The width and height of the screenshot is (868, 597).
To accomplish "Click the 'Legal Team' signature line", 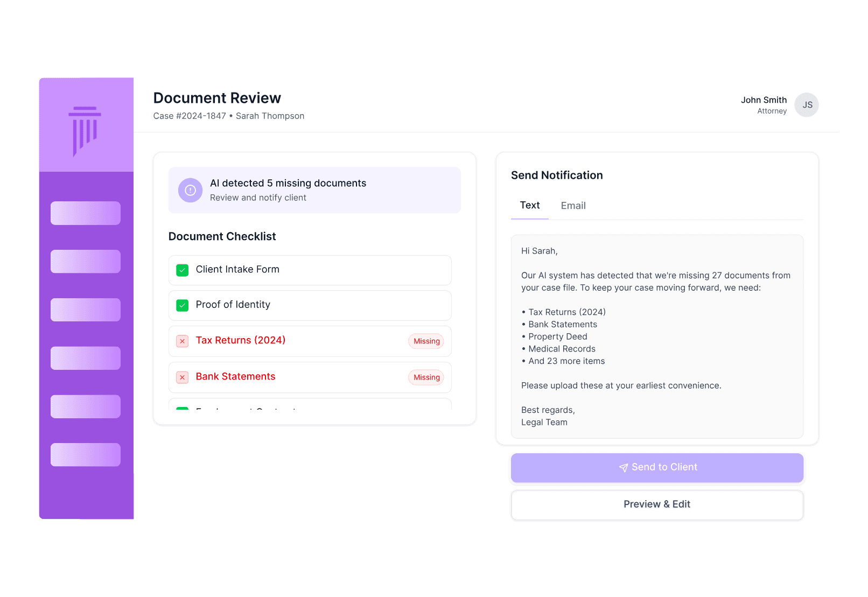I will [x=544, y=422].
